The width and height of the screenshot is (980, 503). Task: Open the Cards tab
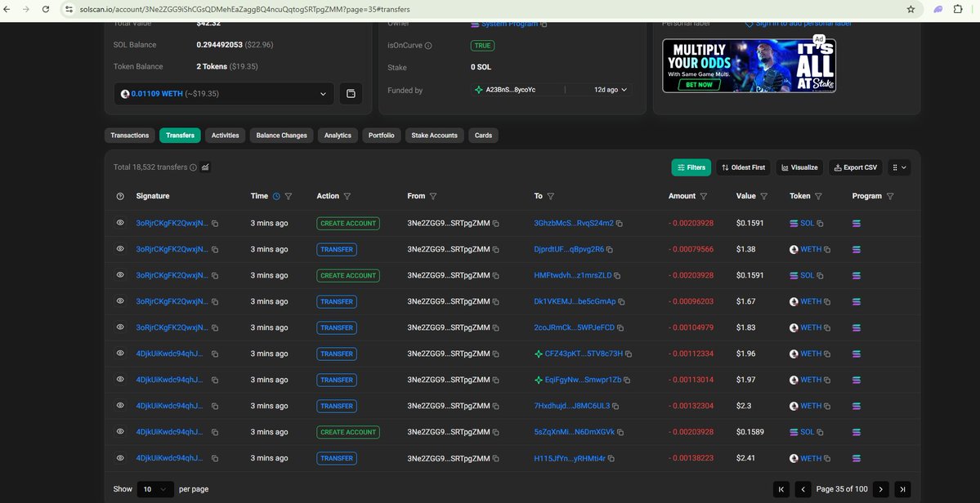pos(483,136)
